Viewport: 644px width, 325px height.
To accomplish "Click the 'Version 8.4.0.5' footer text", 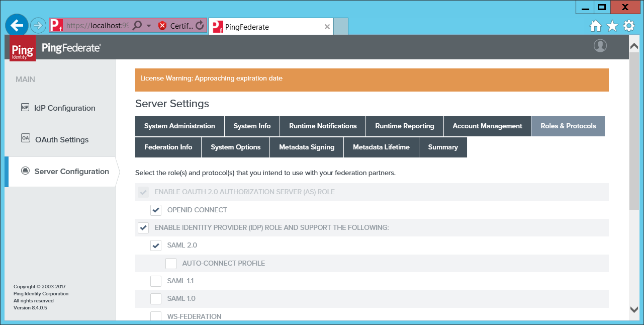I will coord(30,308).
